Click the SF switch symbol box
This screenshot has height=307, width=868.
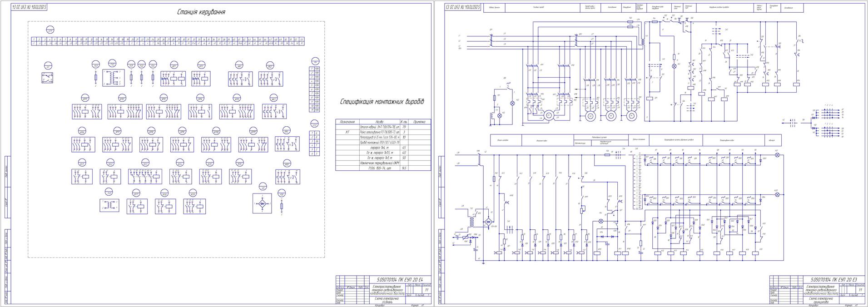click(x=47, y=78)
